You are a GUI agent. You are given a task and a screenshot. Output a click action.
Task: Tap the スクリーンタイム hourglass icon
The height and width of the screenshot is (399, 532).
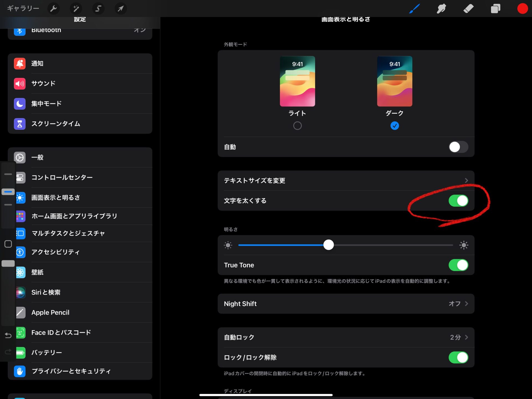pyautogui.click(x=20, y=124)
